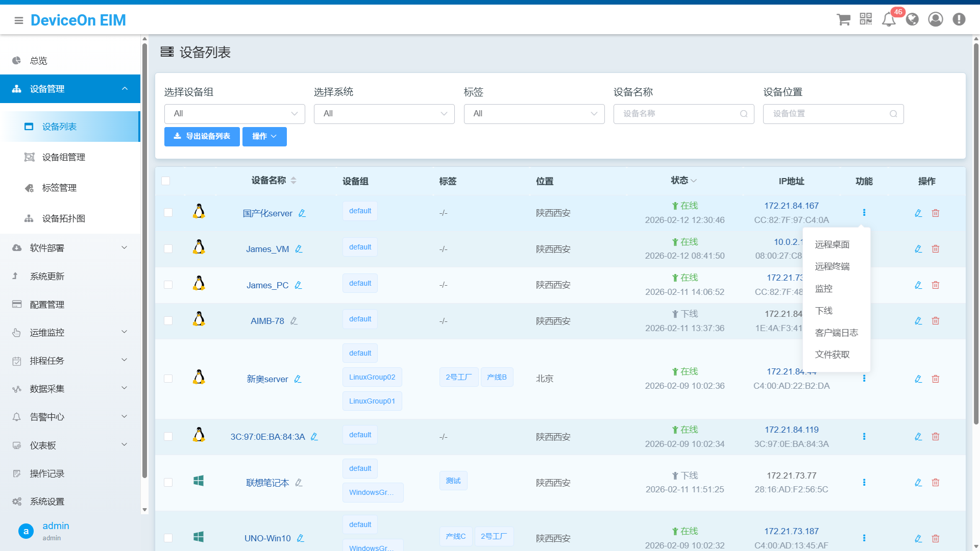Delete the James_VM device via trash icon
Viewport: 980px width, 551px height.
click(x=936, y=249)
